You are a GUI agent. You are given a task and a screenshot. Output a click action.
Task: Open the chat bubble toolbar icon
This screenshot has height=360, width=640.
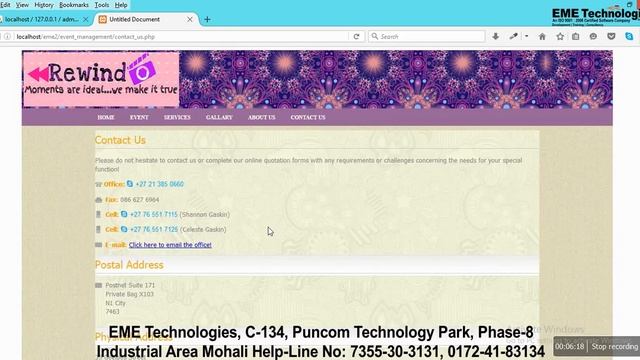(593, 37)
